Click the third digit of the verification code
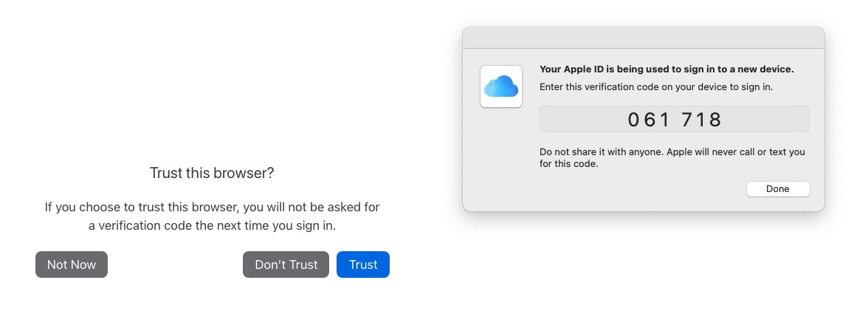The width and height of the screenshot is (868, 331). pos(665,120)
